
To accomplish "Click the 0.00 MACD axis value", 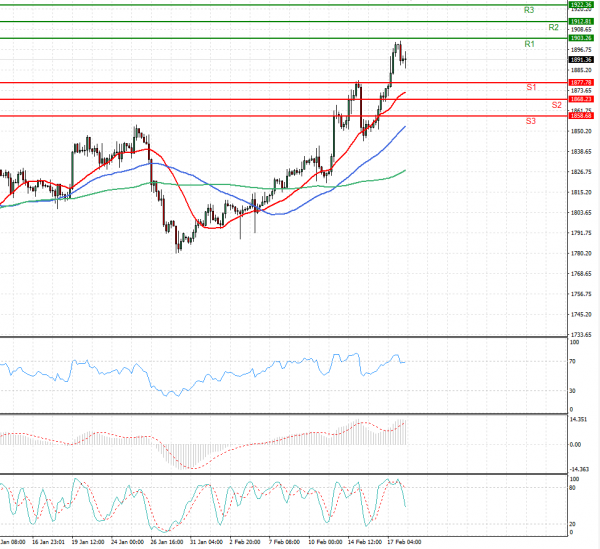I will coord(575,445).
